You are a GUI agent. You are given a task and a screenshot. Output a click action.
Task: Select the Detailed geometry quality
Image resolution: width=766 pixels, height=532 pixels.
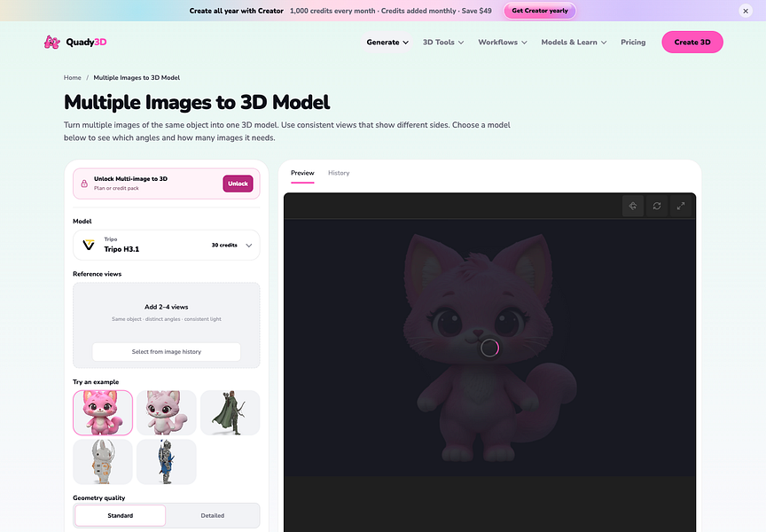pyautogui.click(x=213, y=515)
